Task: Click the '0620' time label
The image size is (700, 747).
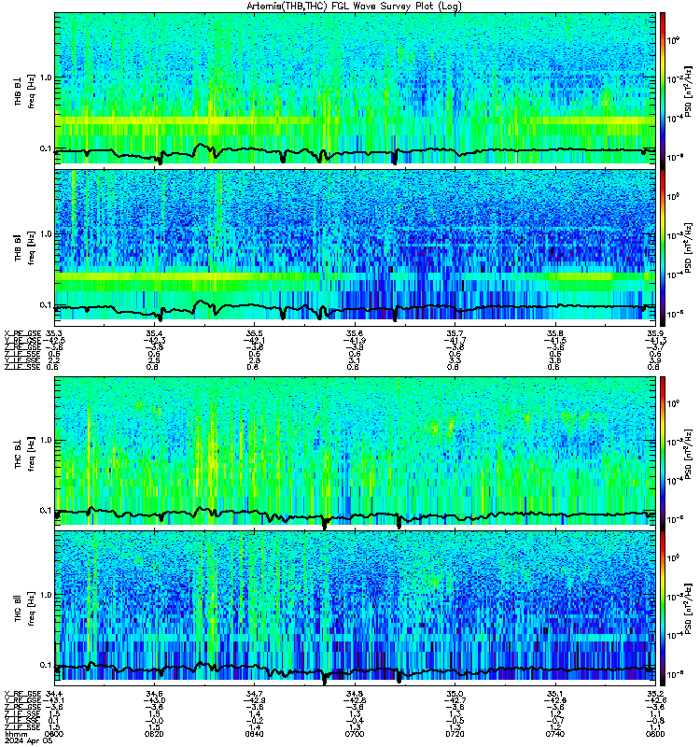Action: (x=154, y=734)
